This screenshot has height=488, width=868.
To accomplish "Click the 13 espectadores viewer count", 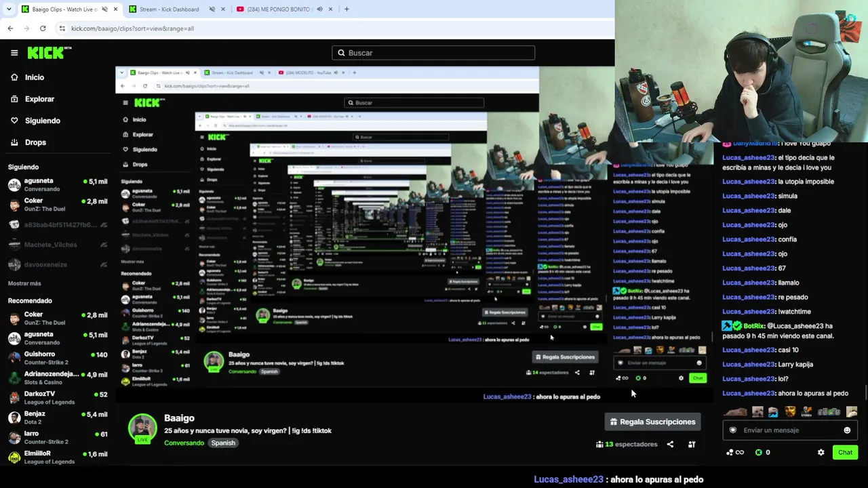I will click(631, 445).
